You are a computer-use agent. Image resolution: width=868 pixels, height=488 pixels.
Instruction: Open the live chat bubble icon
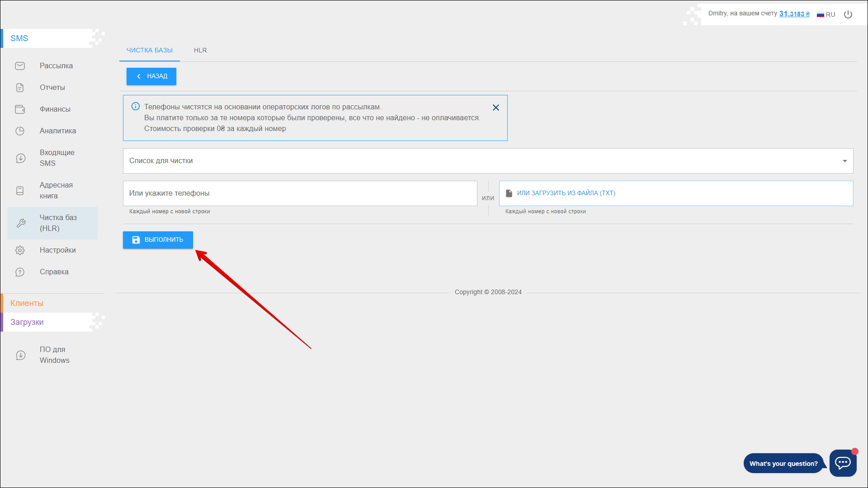click(x=843, y=463)
